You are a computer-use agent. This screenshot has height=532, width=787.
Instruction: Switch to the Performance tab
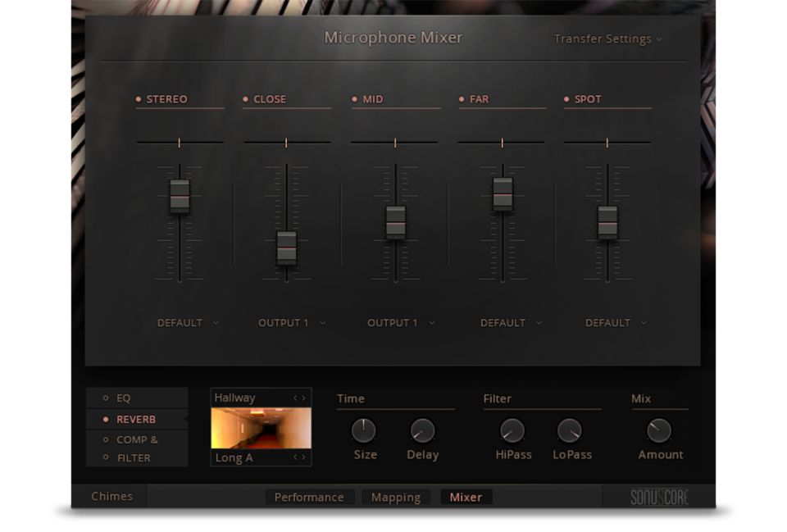click(309, 497)
